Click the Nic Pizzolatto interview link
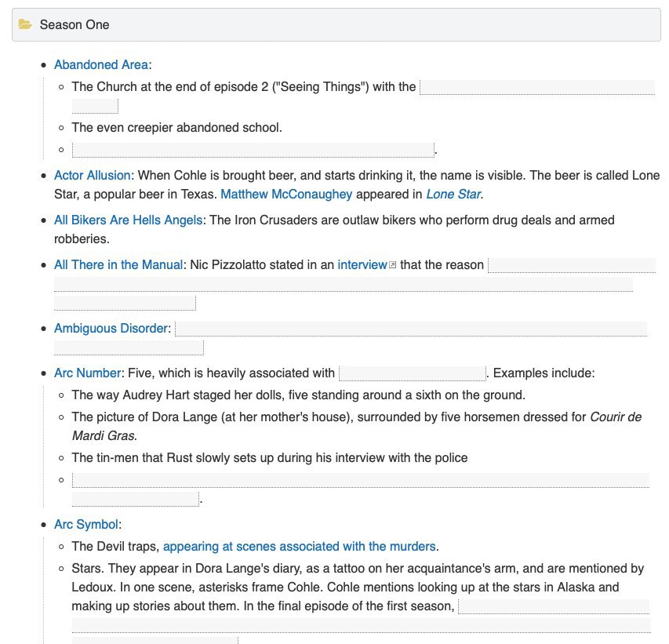 pos(362,265)
